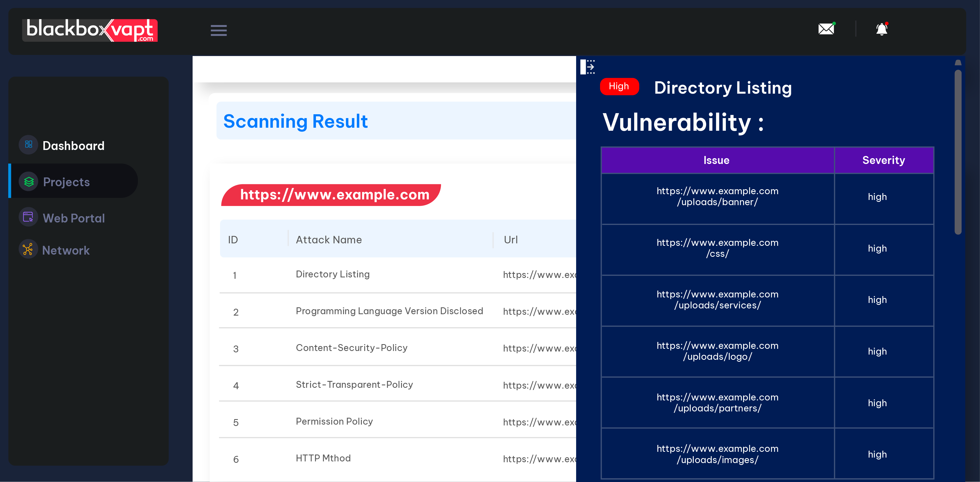Expand the Severity column header
Image resolution: width=980 pixels, height=482 pixels.
(883, 160)
